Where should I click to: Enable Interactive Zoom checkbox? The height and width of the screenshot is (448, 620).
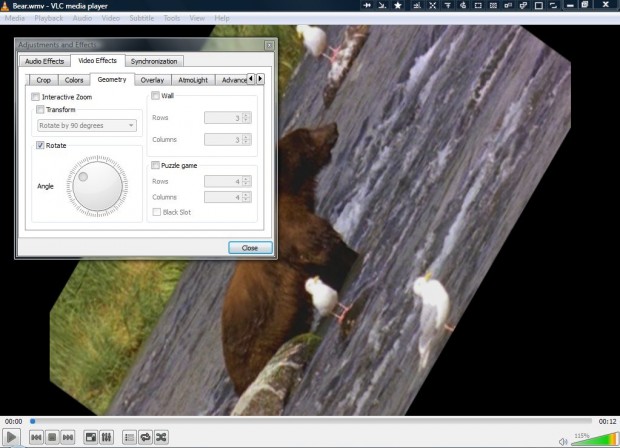click(x=36, y=97)
